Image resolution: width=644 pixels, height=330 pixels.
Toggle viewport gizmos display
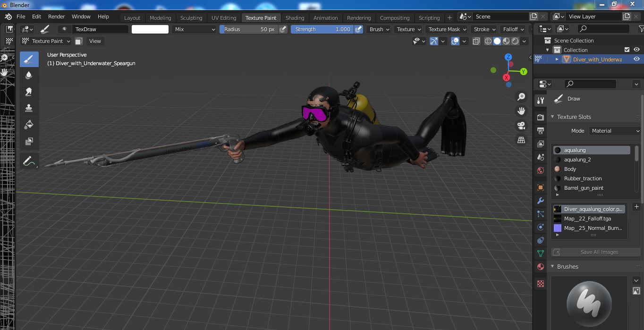[434, 41]
